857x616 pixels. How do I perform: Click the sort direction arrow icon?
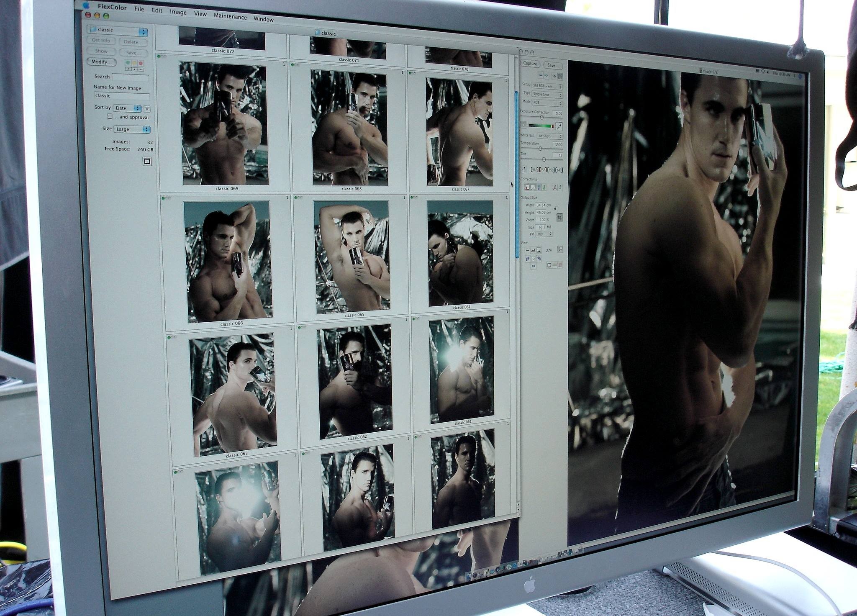(x=147, y=109)
